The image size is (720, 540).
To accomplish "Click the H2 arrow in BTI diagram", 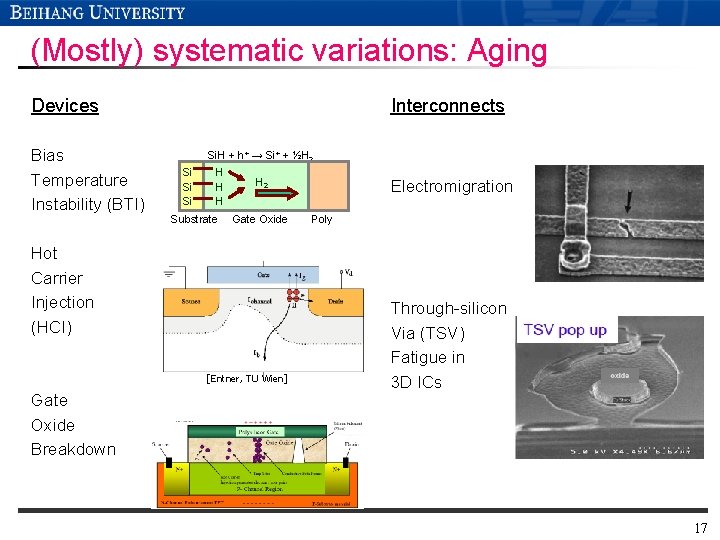I will coord(276,193).
